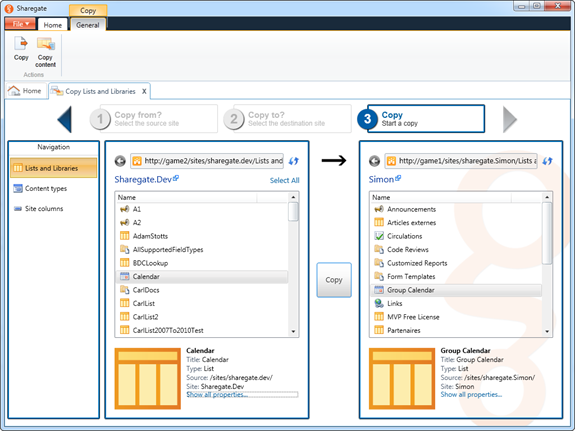Select step 1 Copy from?

click(154, 119)
